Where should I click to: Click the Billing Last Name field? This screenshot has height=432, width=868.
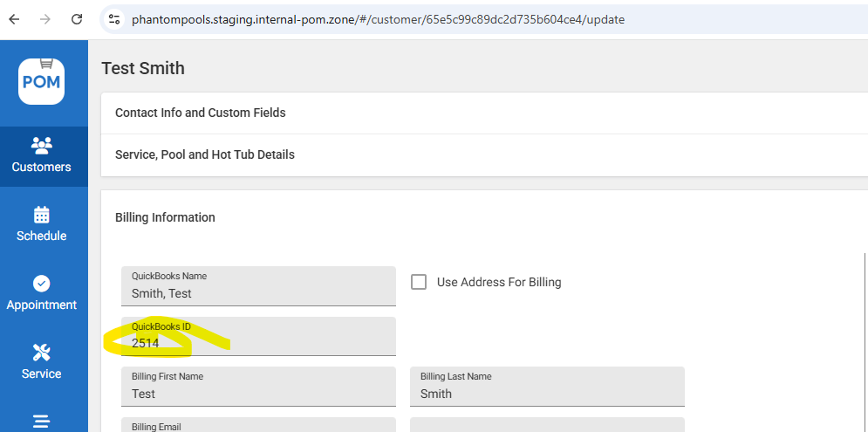click(x=547, y=394)
